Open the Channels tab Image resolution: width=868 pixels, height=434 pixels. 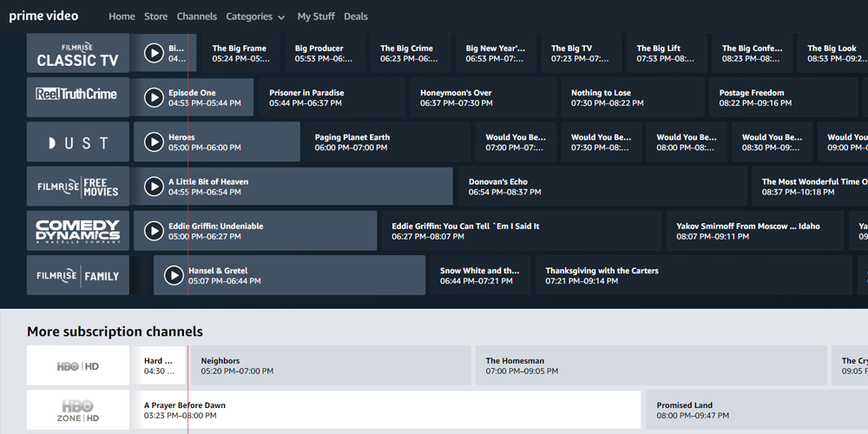(196, 16)
